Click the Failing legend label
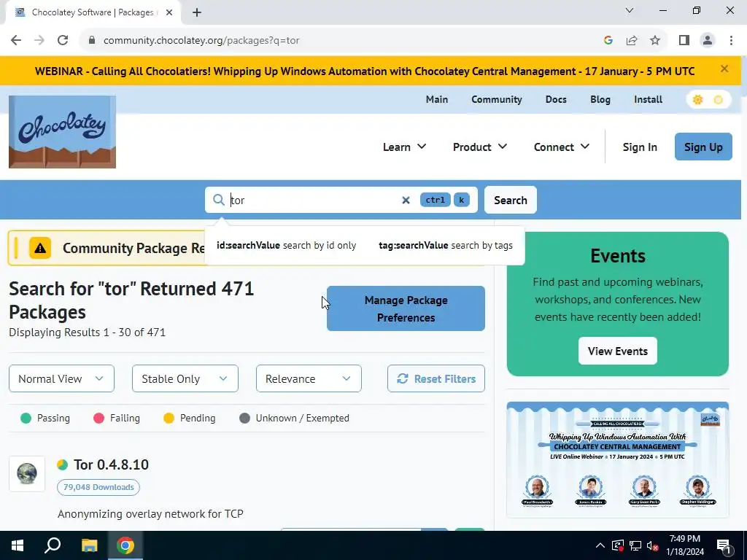Screen dimensions: 747x560 (x=125, y=418)
